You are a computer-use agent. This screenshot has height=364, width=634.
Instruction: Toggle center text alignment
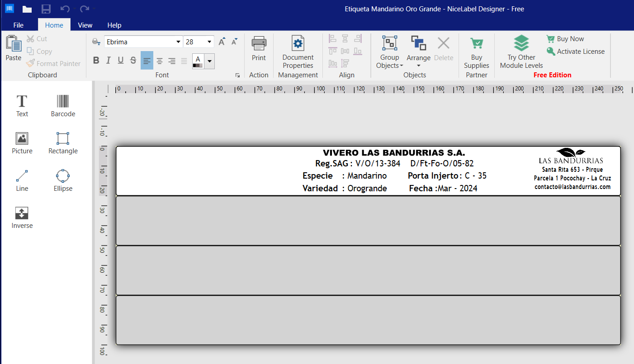point(160,61)
